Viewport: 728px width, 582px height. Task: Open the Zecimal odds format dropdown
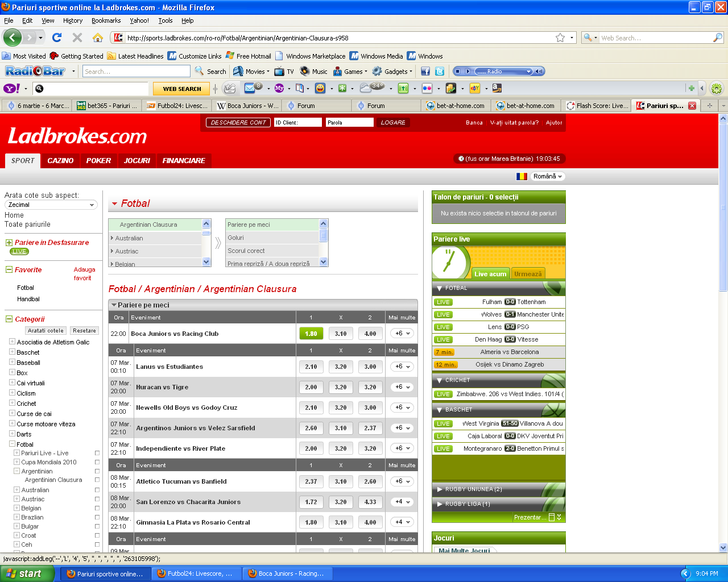(x=51, y=205)
